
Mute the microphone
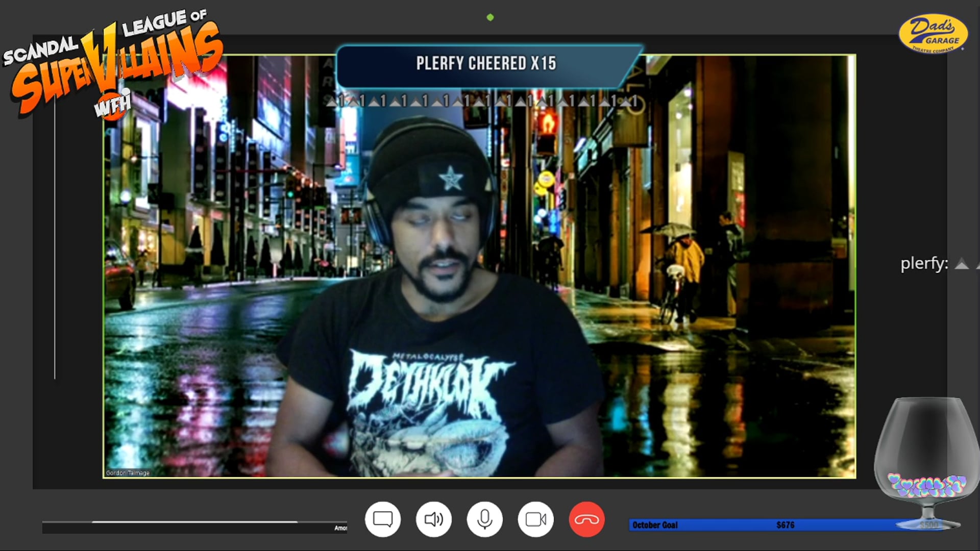(484, 519)
